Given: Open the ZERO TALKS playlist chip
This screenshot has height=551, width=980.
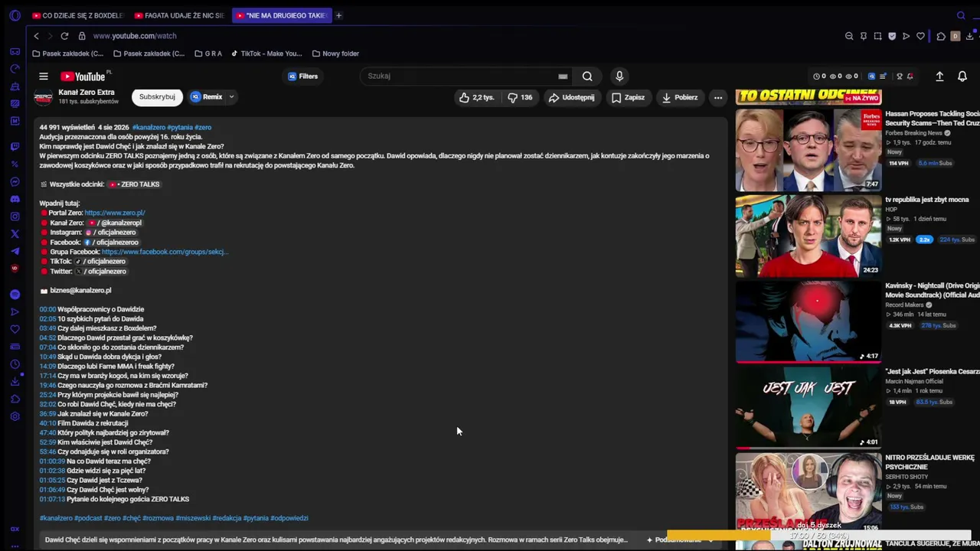Looking at the screenshot, I should point(134,184).
